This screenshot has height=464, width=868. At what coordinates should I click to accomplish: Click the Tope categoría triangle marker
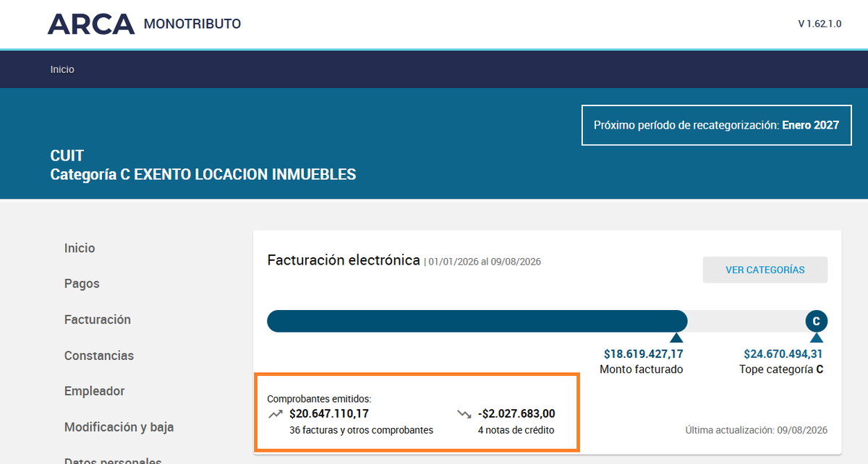pyautogui.click(x=817, y=338)
